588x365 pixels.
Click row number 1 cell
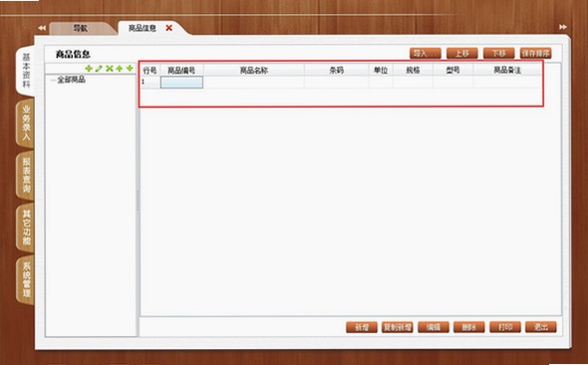point(150,82)
